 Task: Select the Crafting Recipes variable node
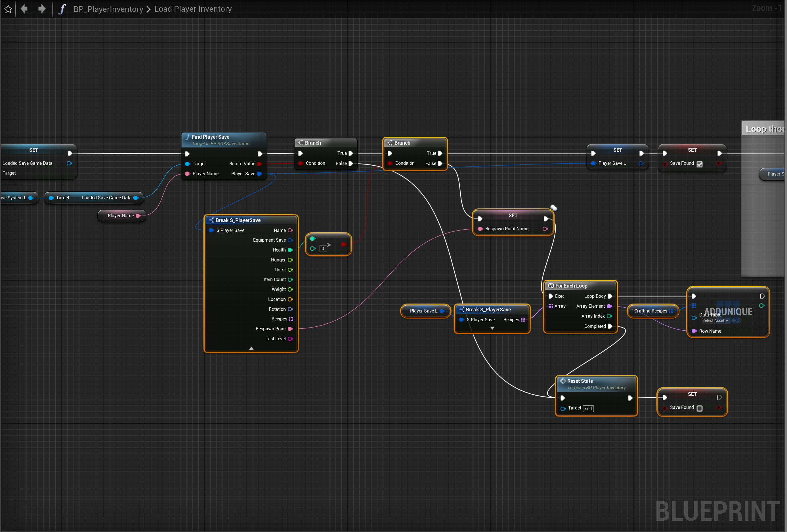(650, 311)
